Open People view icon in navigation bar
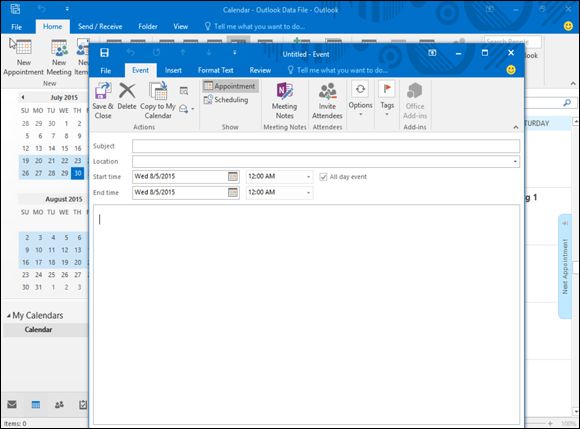Viewport: 580px width, 429px height. click(59, 405)
